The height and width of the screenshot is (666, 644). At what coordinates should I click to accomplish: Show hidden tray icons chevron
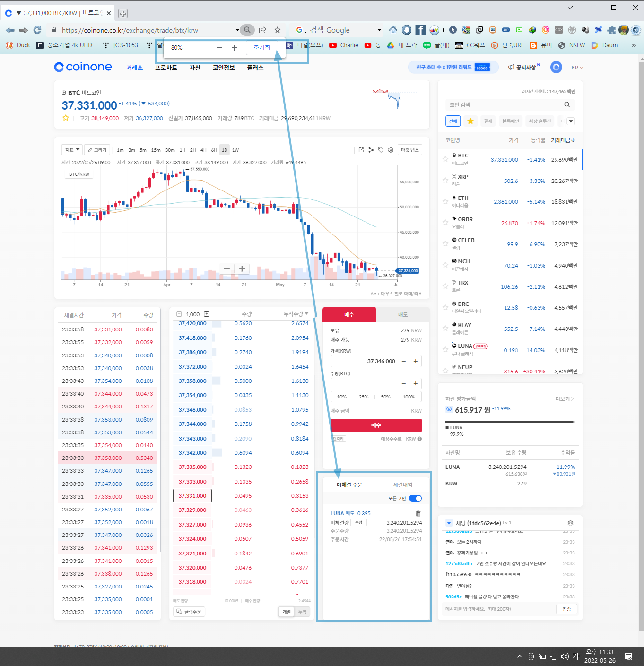click(x=519, y=657)
